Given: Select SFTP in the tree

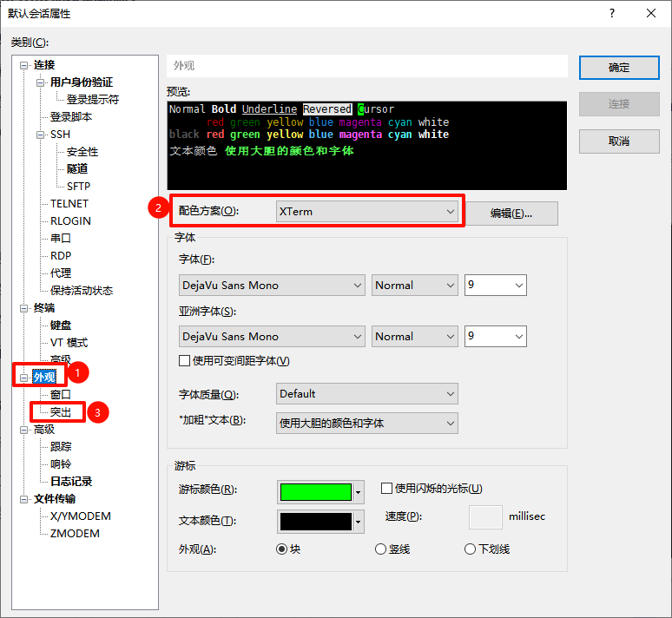Looking at the screenshot, I should click(78, 187).
